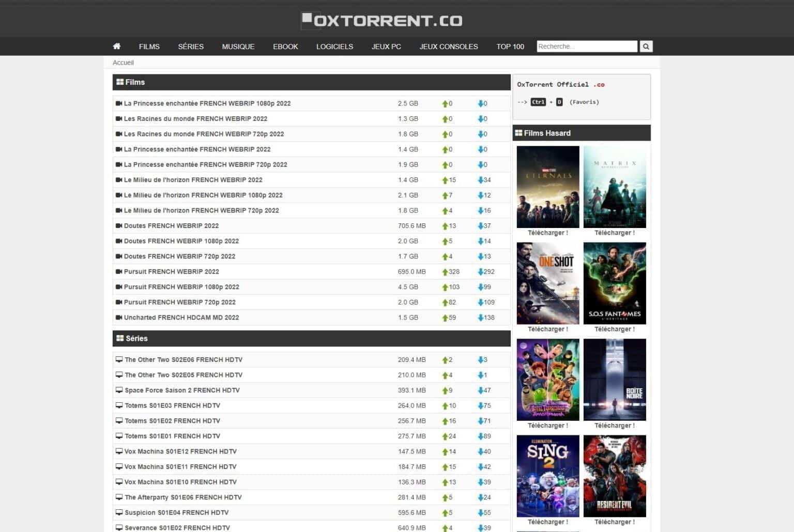
Task: Open Doutes FRENCH WEBRIP 720p link
Action: tap(179, 256)
